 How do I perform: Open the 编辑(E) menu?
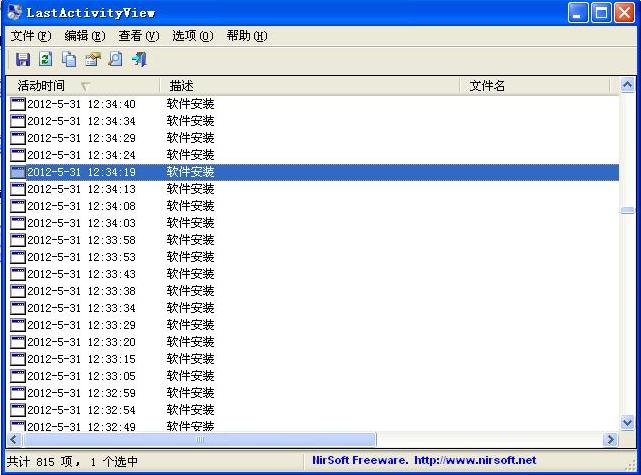pyautogui.click(x=85, y=36)
